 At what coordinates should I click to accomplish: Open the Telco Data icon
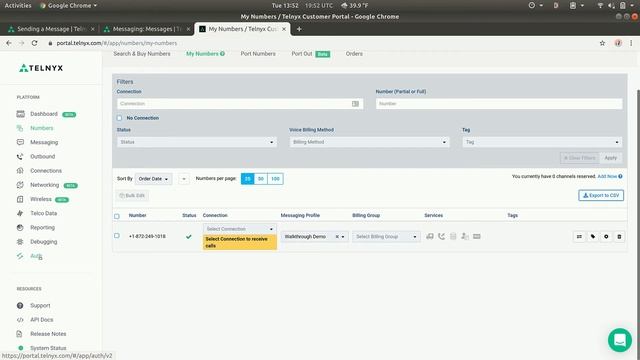[20, 213]
